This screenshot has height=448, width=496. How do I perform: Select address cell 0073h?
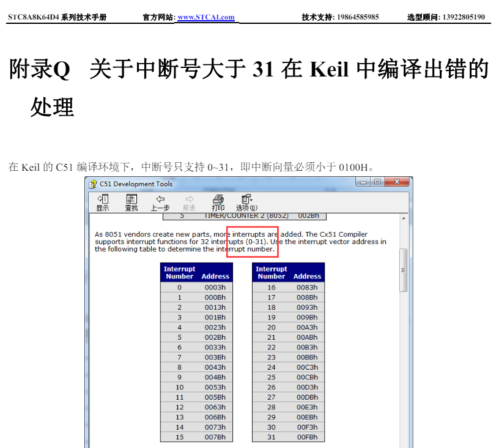point(215,427)
